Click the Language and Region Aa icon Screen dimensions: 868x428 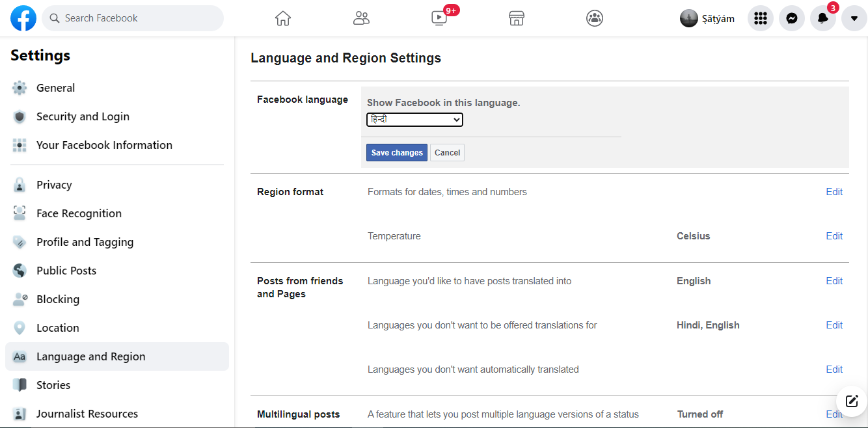coord(20,356)
